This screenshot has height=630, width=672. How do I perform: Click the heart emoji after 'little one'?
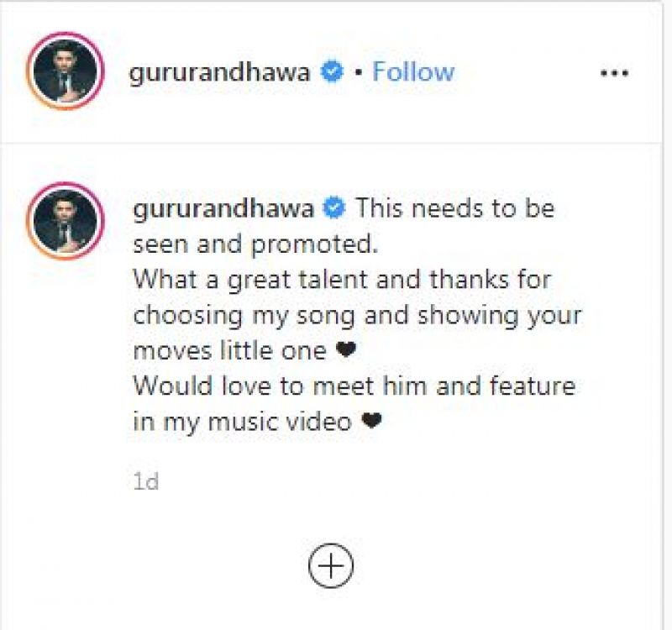pyautogui.click(x=345, y=350)
